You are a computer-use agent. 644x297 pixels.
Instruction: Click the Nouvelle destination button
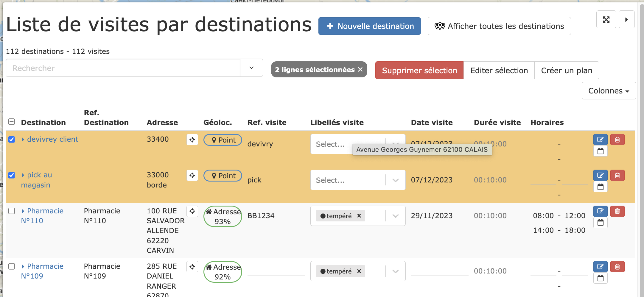click(x=369, y=26)
